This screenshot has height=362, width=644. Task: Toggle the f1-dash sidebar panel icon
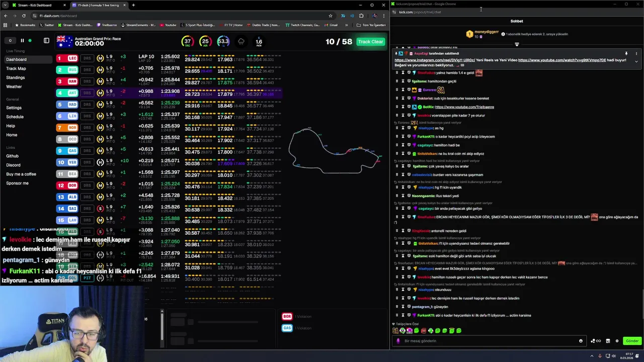[x=46, y=40]
